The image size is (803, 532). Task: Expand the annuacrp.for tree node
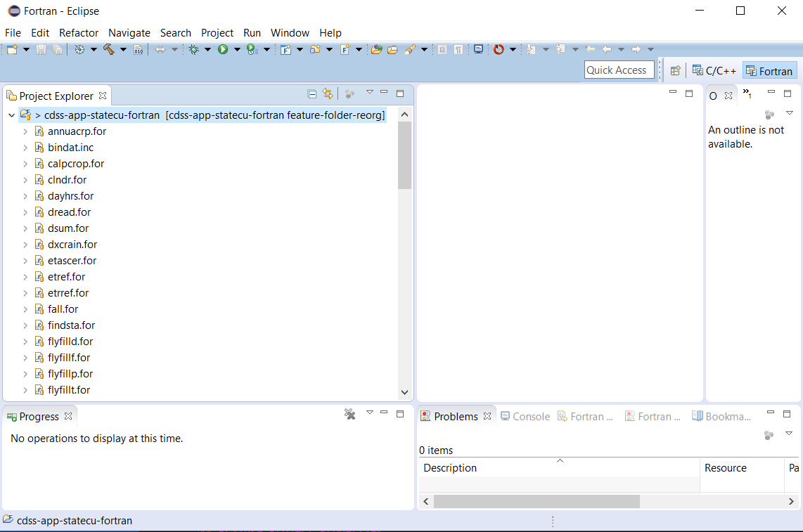tap(26, 131)
